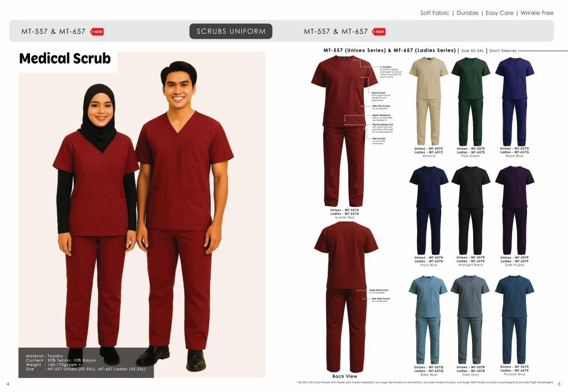Click the Back View scrub image
This screenshot has width=568, height=392.
tap(346, 297)
